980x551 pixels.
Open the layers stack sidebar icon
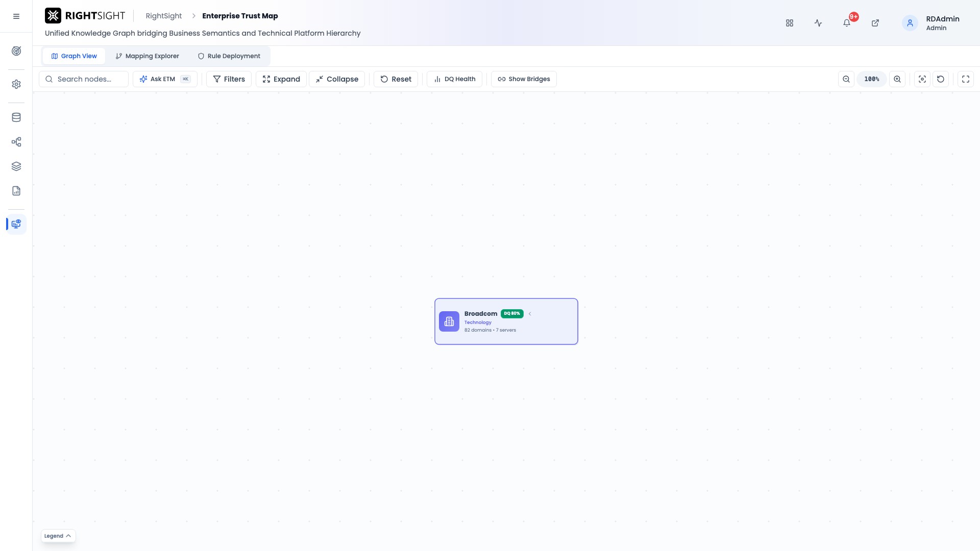tap(16, 166)
